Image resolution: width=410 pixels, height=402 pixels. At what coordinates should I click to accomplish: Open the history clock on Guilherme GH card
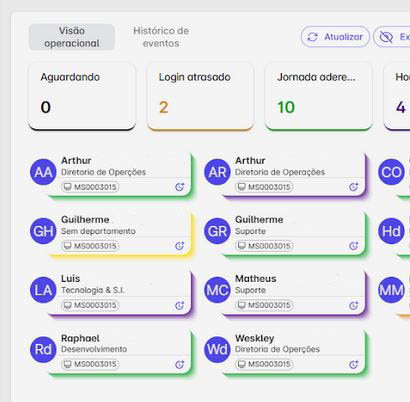point(180,246)
